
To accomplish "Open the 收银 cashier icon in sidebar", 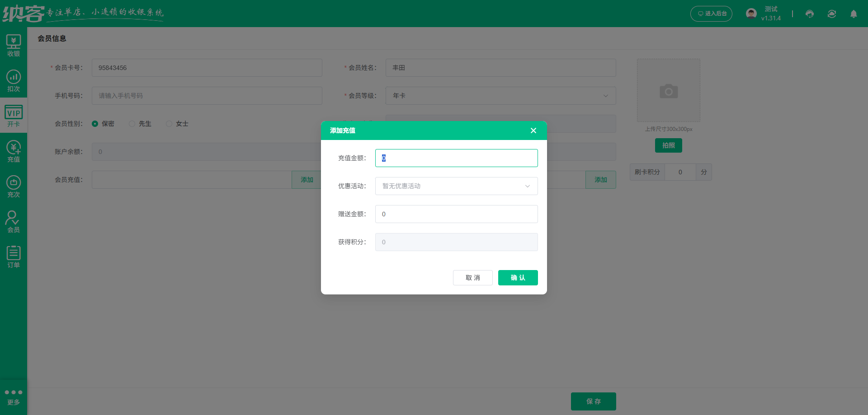I will pyautogui.click(x=14, y=46).
